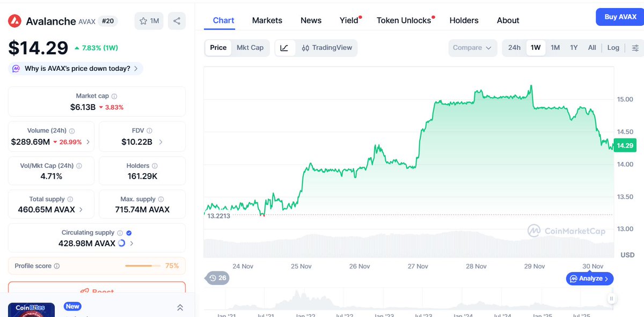The width and height of the screenshot is (644, 317).
Task: Click the blue verified badge icon
Action: [129, 233]
